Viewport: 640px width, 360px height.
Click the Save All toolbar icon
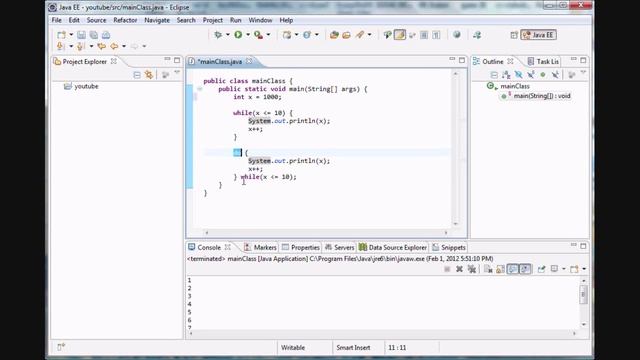[93, 35]
